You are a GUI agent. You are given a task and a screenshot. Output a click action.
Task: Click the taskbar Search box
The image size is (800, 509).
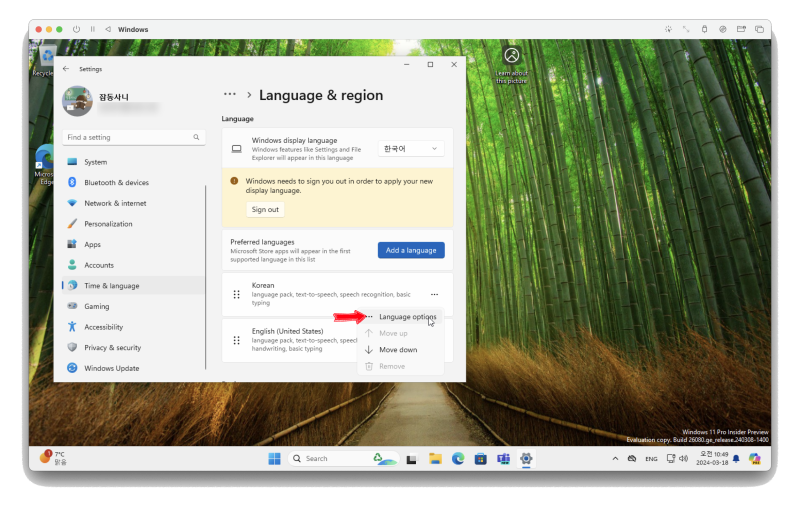click(343, 459)
